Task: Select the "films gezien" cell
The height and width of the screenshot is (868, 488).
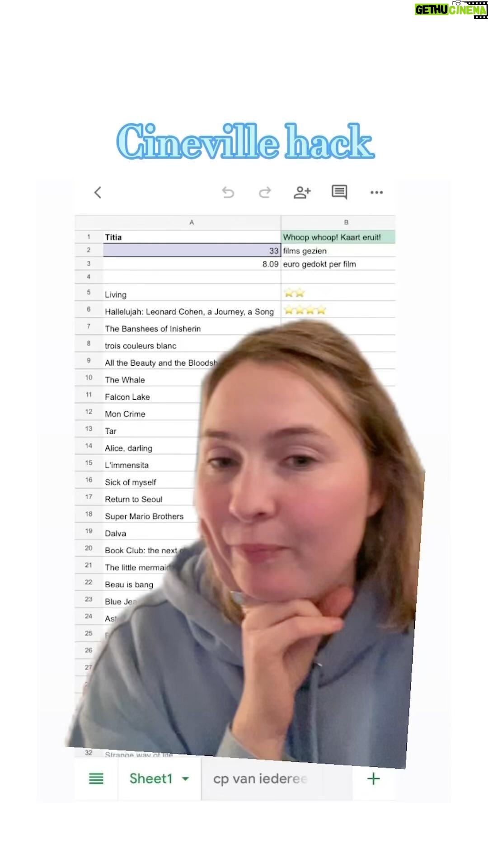Action: click(x=338, y=250)
